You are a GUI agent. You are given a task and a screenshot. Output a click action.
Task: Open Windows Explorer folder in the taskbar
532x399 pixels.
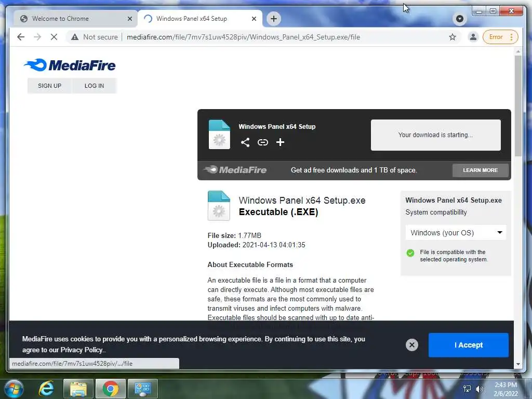pyautogui.click(x=78, y=389)
